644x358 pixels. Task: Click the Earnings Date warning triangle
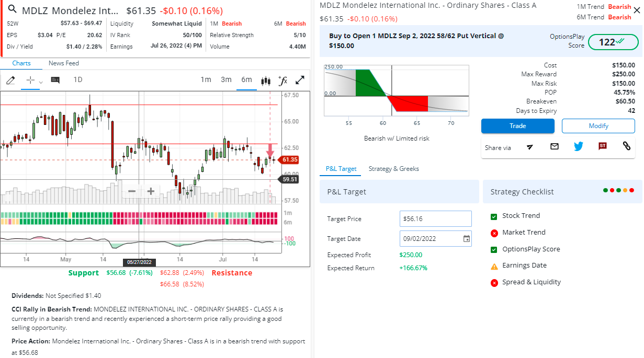pyautogui.click(x=494, y=266)
